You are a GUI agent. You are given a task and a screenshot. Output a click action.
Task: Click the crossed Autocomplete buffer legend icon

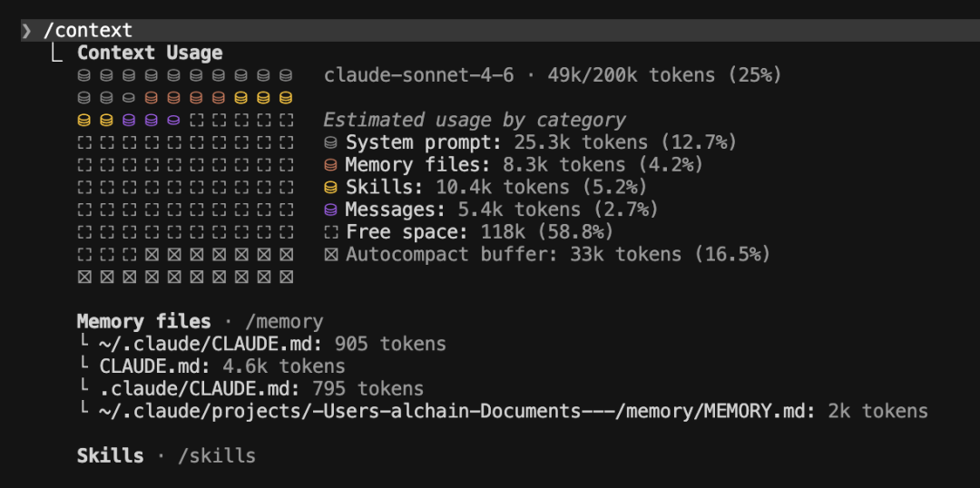331,255
